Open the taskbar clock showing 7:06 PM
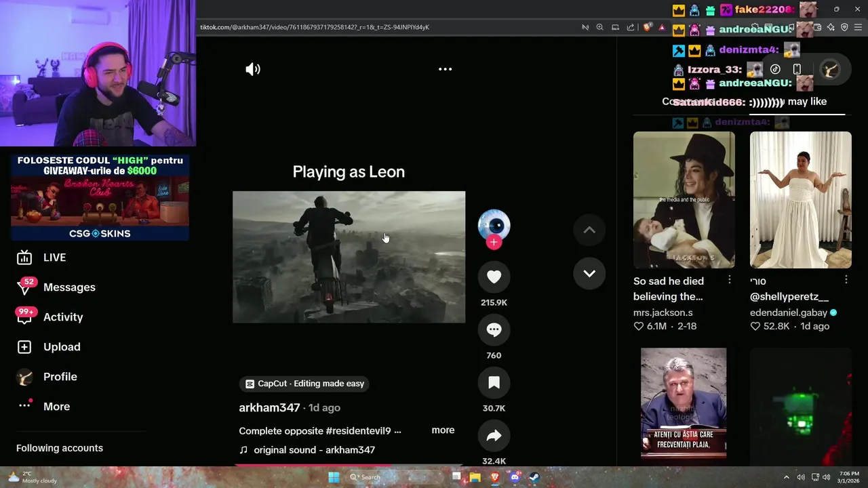The image size is (868, 488). 848,477
